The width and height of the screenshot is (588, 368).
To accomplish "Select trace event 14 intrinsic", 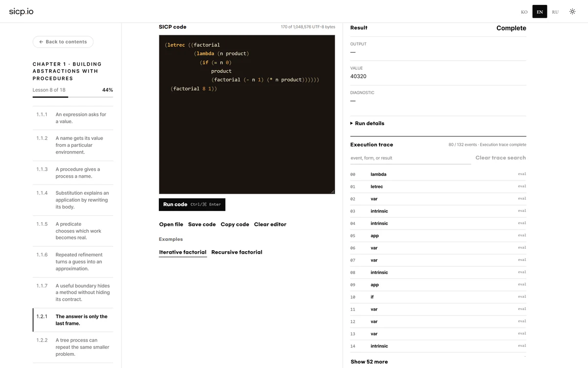I will (438, 346).
